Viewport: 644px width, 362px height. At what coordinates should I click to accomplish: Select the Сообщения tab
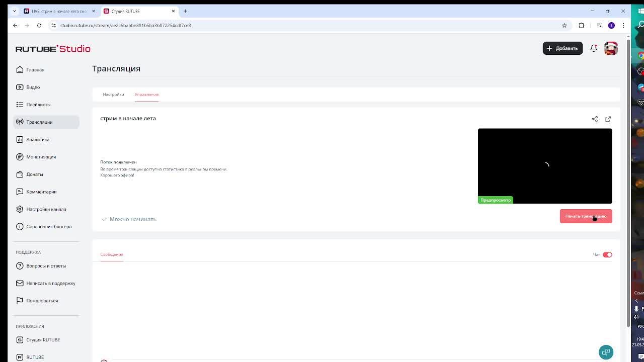point(112,254)
